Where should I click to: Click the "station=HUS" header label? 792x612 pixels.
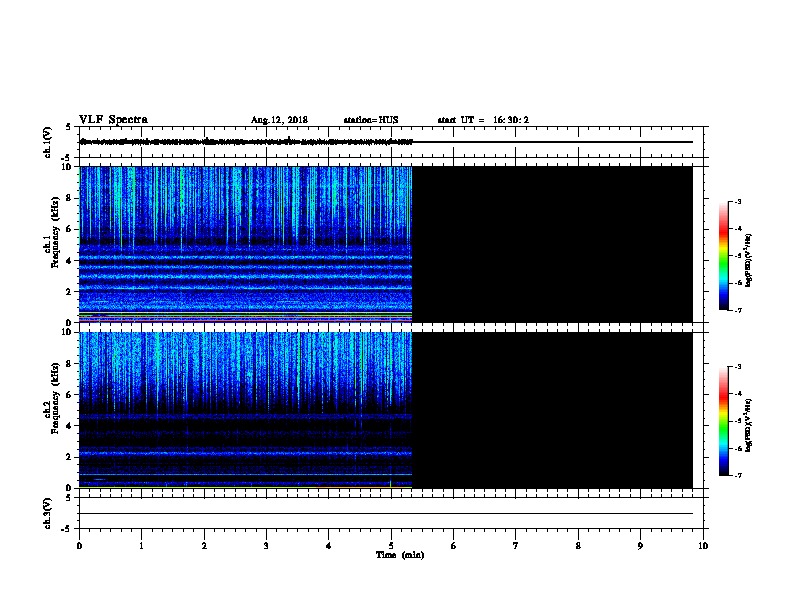click(371, 120)
